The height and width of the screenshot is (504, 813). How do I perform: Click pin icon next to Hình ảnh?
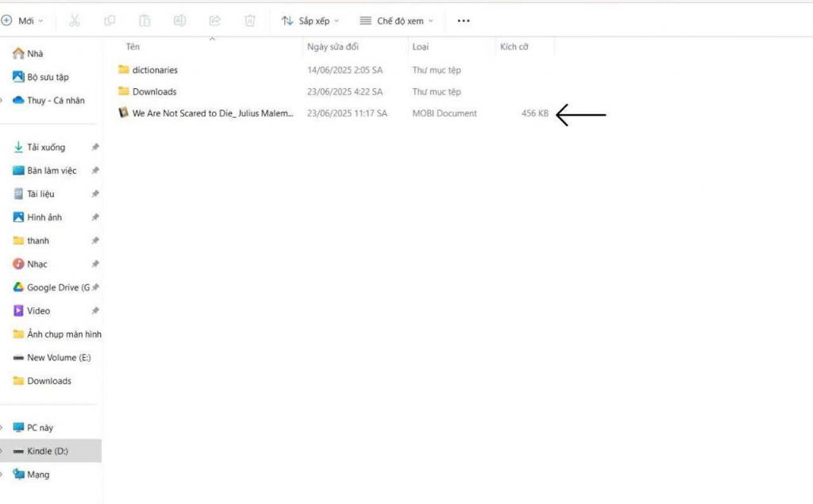click(95, 217)
